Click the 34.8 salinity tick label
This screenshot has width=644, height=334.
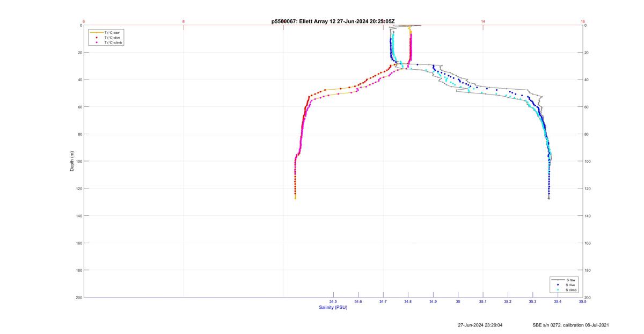(408, 302)
